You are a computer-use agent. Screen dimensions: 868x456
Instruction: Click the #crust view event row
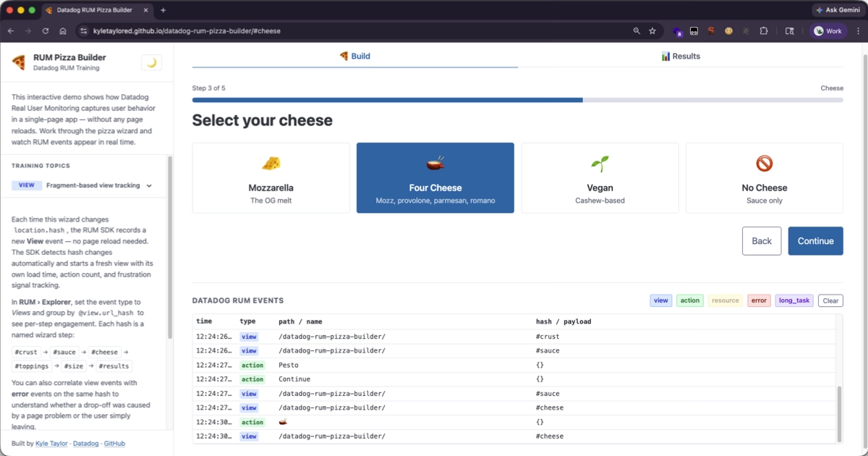click(x=514, y=337)
